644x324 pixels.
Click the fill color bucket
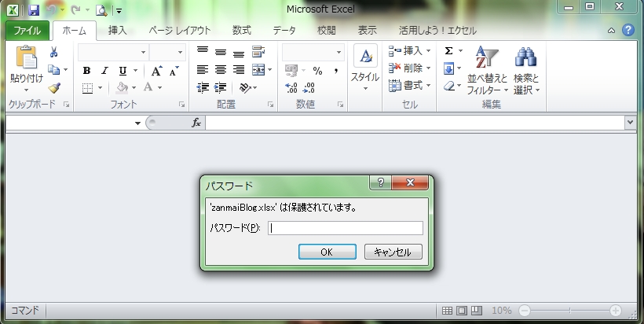point(122,87)
